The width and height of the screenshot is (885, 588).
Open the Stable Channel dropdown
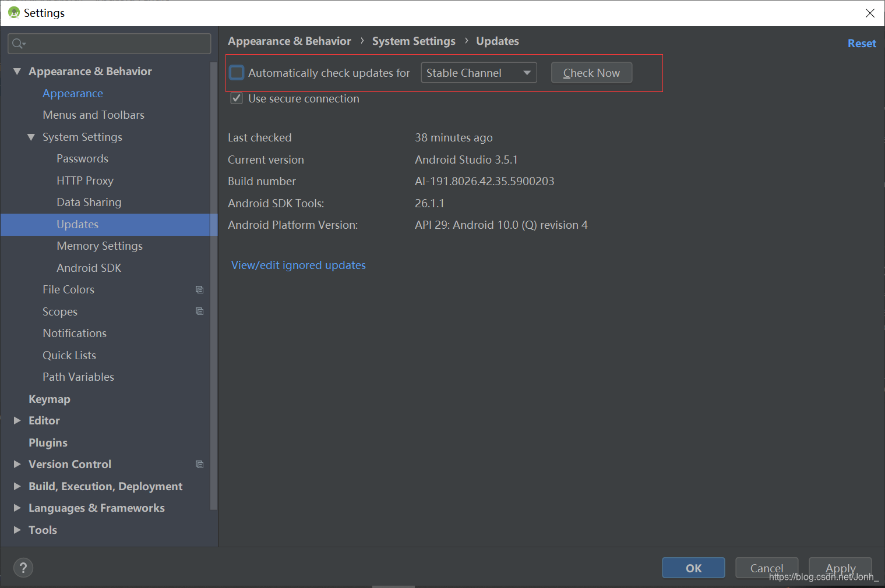pos(479,73)
